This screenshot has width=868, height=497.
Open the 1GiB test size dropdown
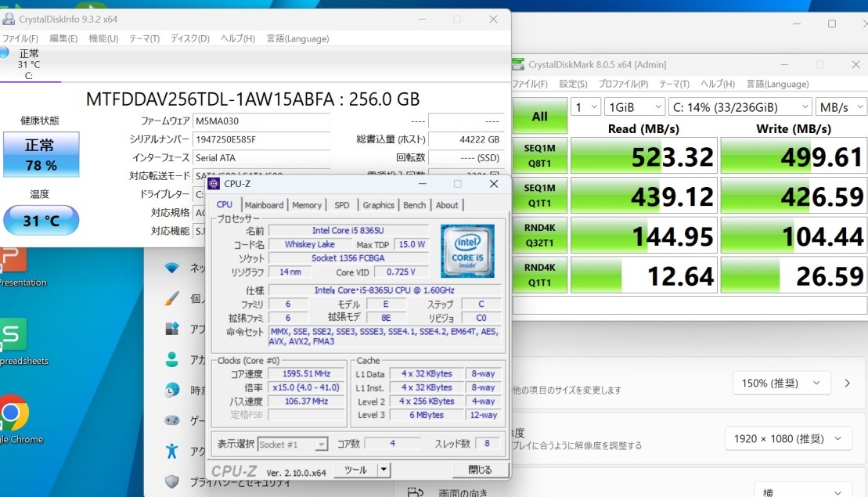(x=635, y=106)
